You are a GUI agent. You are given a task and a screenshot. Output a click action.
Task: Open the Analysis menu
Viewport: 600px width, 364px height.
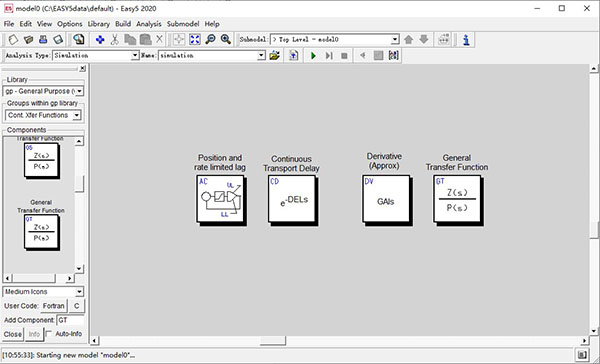click(x=149, y=24)
